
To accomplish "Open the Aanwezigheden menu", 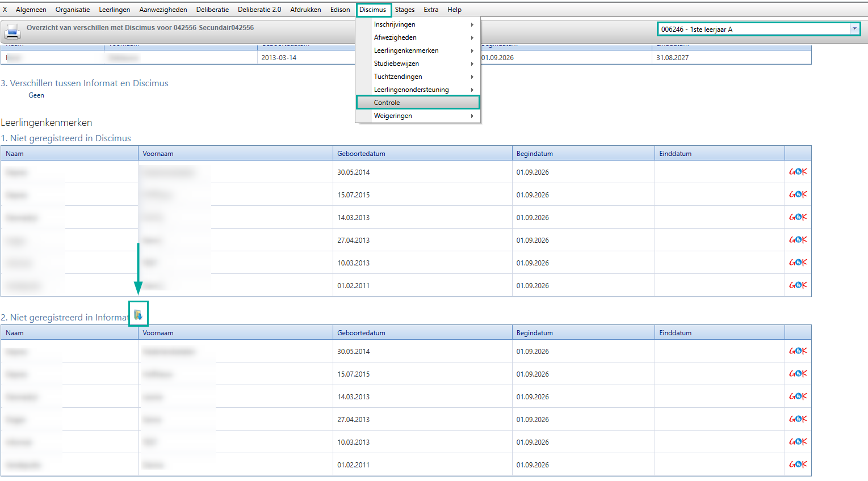I will pyautogui.click(x=163, y=10).
